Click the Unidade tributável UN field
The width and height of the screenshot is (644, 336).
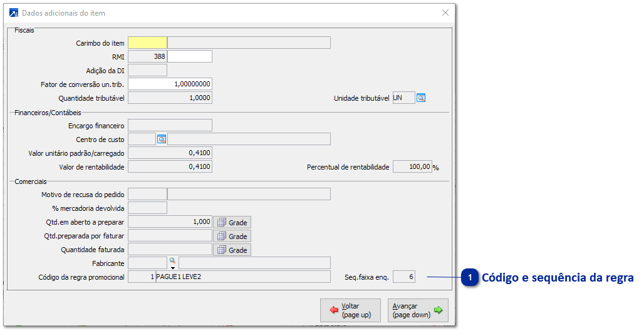click(403, 98)
